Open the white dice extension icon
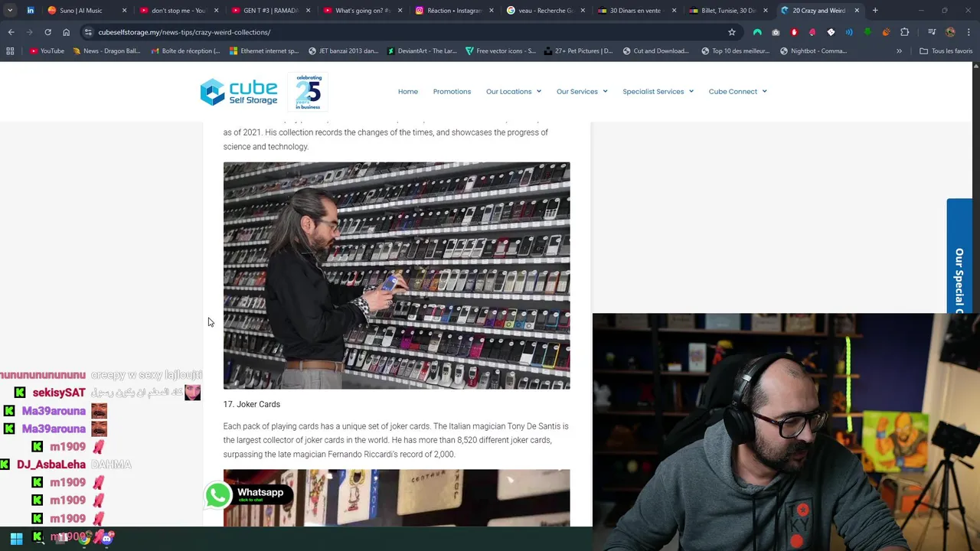 pyautogui.click(x=831, y=32)
